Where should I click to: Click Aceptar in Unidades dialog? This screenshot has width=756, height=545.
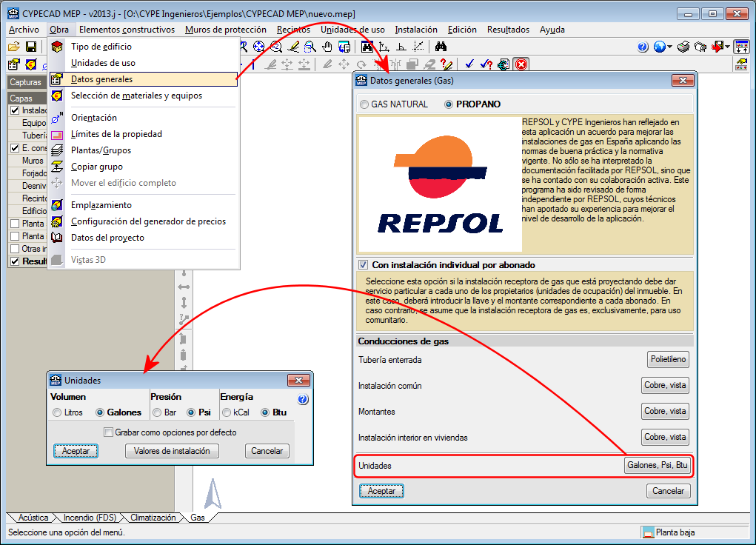76,451
